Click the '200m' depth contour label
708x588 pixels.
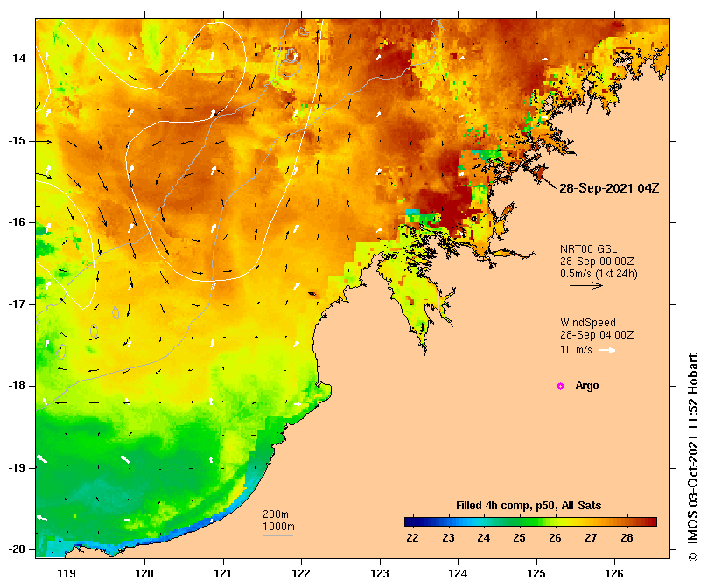pos(276,514)
